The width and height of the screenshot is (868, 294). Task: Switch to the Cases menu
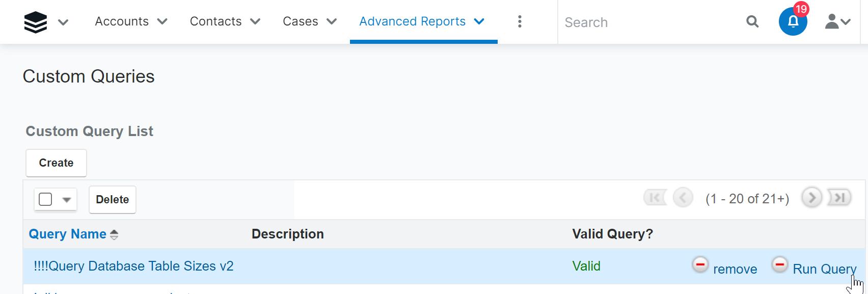pos(300,21)
